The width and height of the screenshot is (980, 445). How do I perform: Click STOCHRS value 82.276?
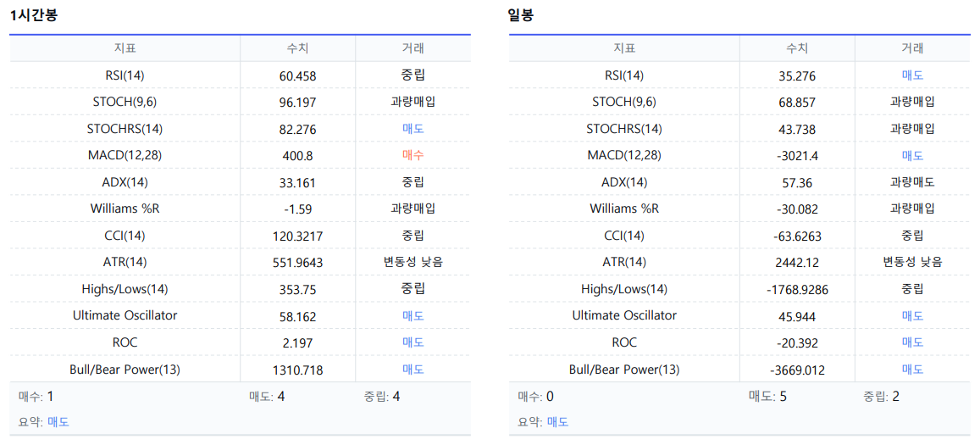click(297, 130)
